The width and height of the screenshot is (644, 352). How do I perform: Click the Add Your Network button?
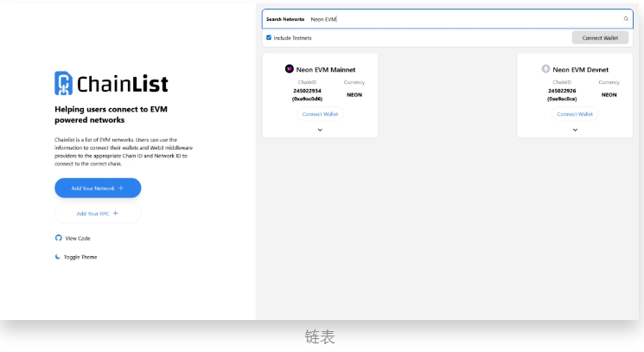click(98, 189)
